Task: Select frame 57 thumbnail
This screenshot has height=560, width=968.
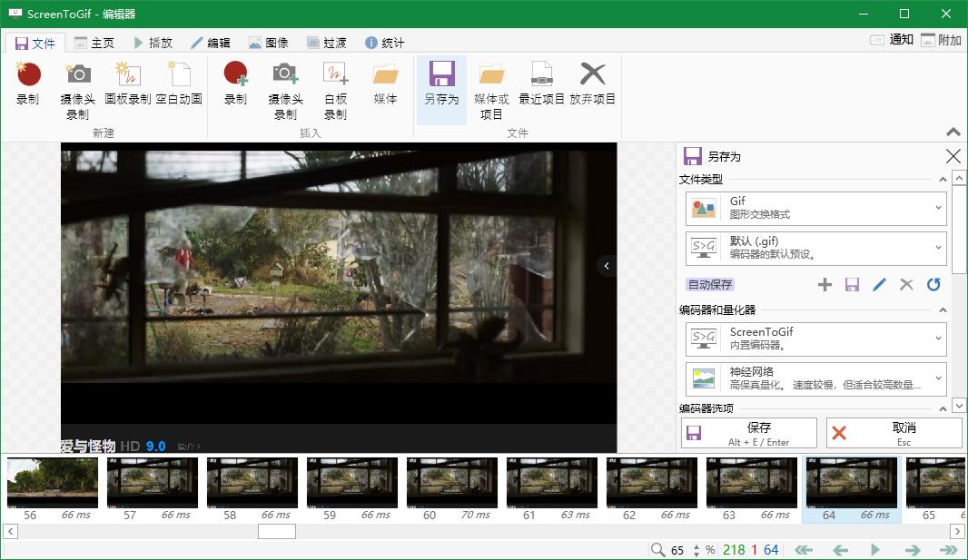Action: pos(153,490)
